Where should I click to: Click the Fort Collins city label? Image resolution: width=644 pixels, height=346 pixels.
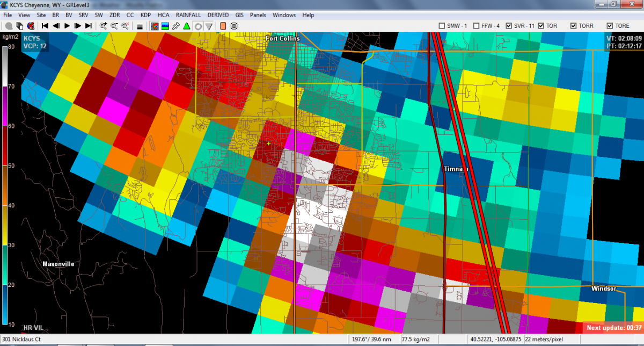pyautogui.click(x=282, y=38)
